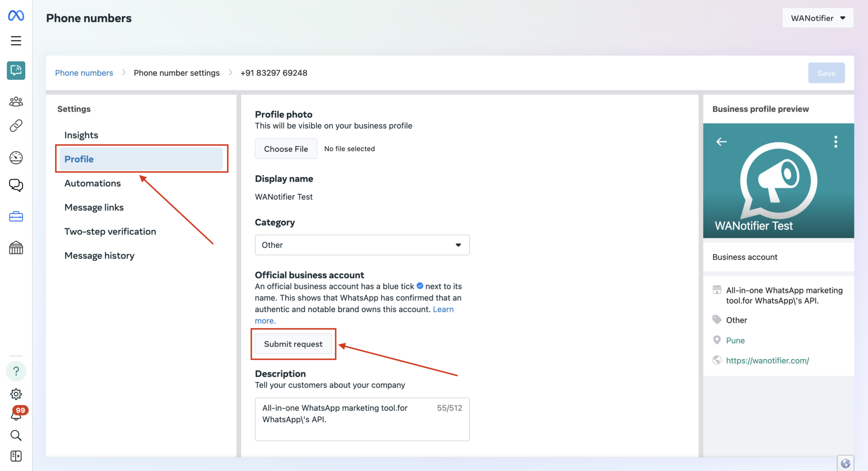The width and height of the screenshot is (868, 471).
Task: Open the https://wanotifier.com/ link
Action: pyautogui.click(x=767, y=360)
